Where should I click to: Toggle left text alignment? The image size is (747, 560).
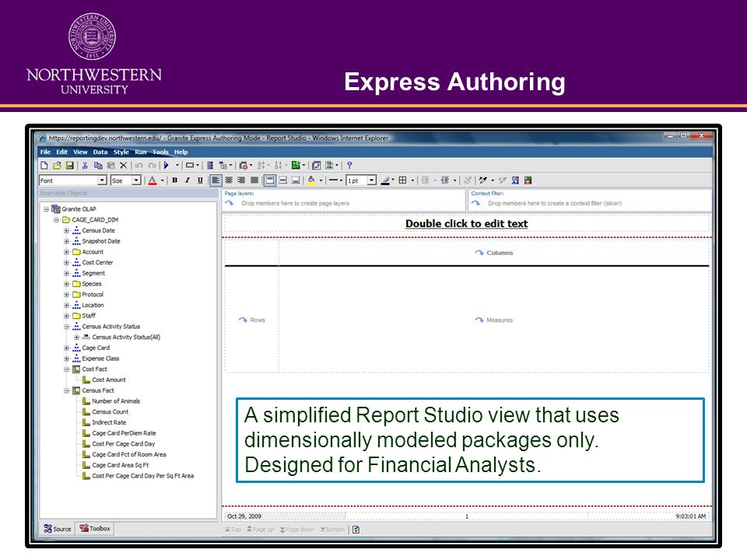(x=216, y=180)
